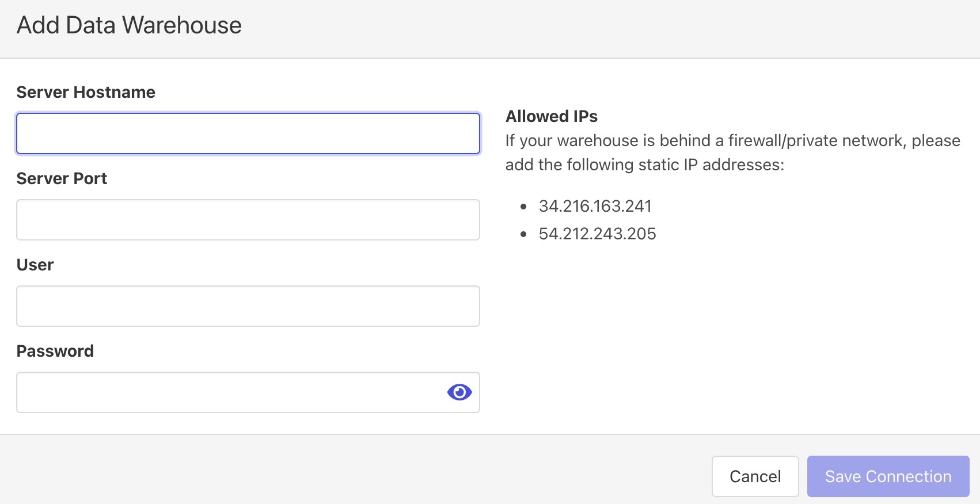Click the bullet before 54.212.243.205

[x=523, y=234]
